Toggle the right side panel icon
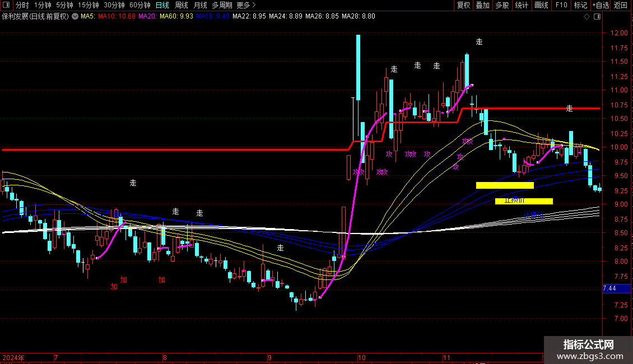The width and height of the screenshot is (633, 364). coord(597,17)
